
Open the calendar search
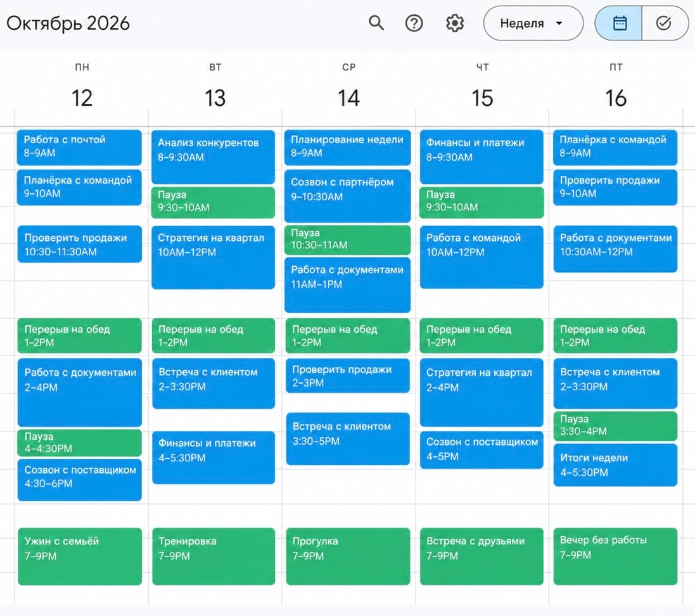[x=376, y=23]
